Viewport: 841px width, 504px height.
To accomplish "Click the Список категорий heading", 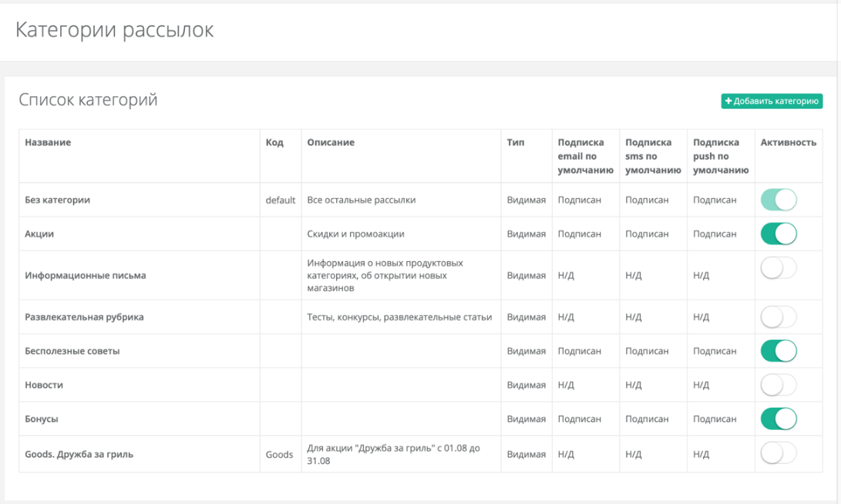I will tap(88, 99).
